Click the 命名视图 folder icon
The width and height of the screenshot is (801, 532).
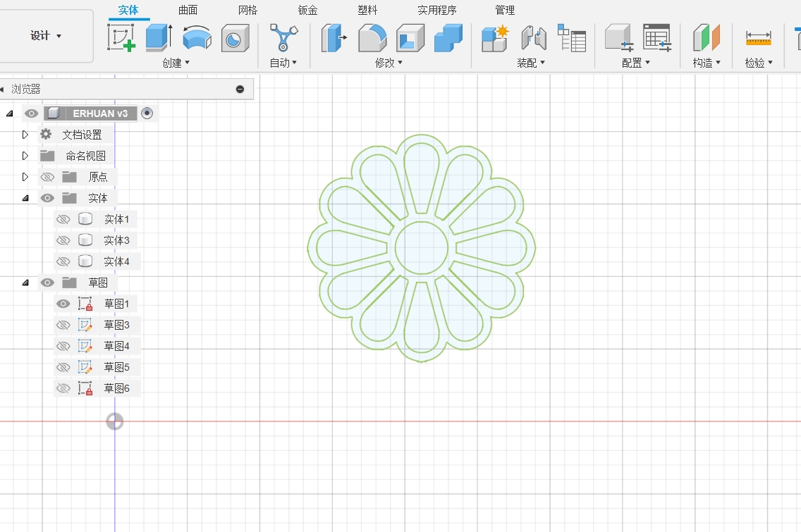click(47, 155)
